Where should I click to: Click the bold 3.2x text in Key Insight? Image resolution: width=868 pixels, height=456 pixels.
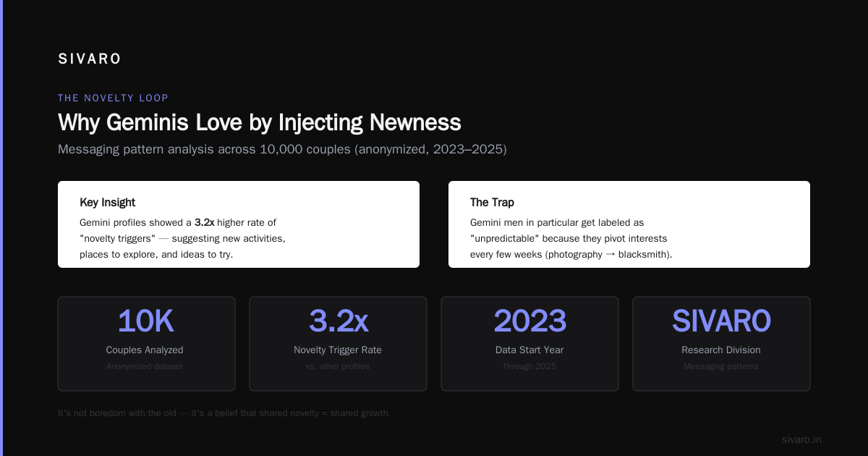point(205,223)
